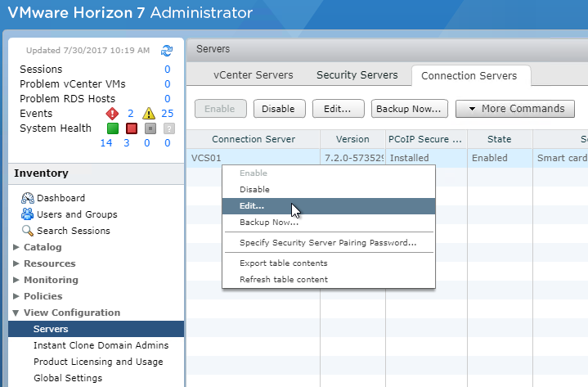The width and height of the screenshot is (588, 387).
Task: Click the refresh icon beside the Updated timestamp
Action: [167, 50]
